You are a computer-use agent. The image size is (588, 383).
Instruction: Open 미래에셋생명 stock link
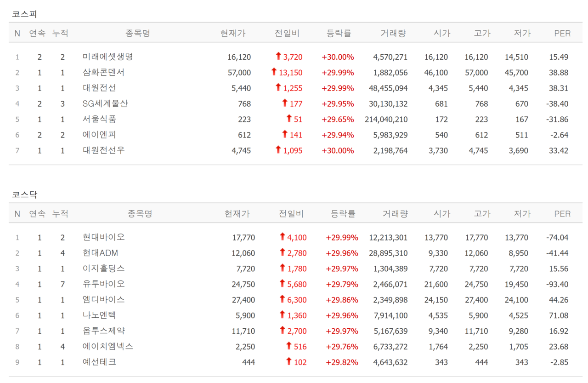(x=108, y=57)
